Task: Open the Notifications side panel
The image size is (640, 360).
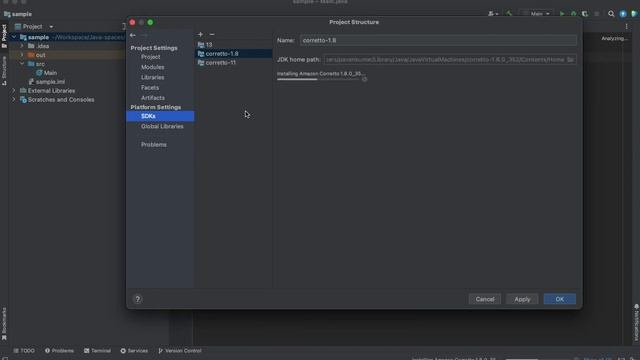Action: [x=636, y=322]
